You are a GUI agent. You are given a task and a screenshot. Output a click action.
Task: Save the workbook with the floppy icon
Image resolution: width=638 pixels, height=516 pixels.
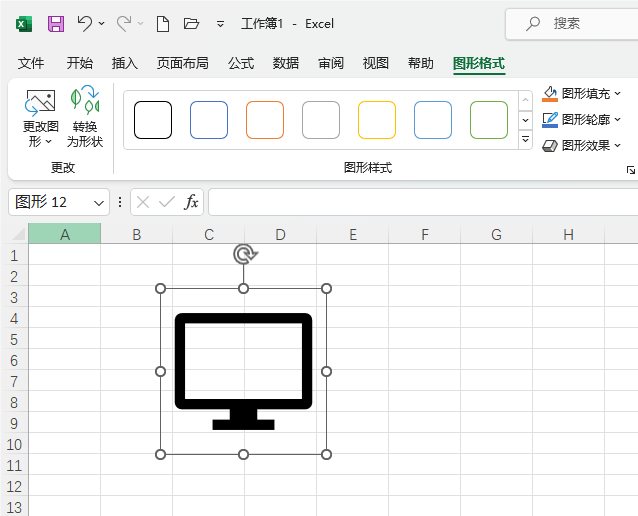pyautogui.click(x=56, y=24)
